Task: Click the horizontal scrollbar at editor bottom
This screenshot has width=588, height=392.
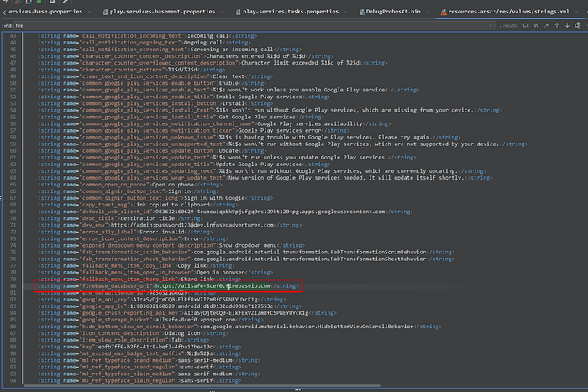Action: [202, 385]
